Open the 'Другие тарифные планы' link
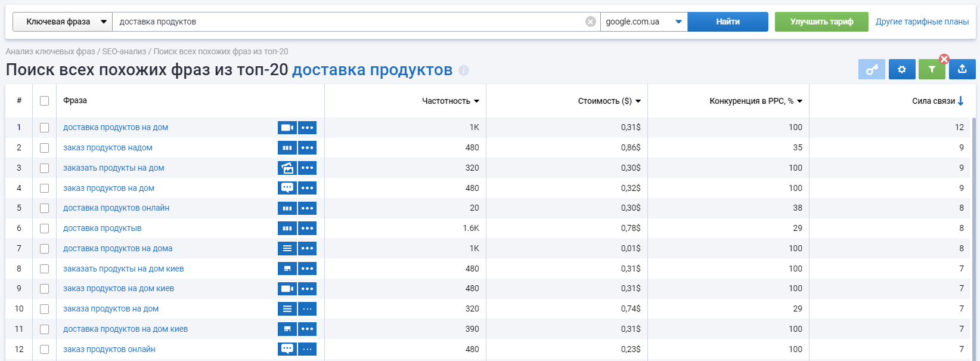 tap(922, 22)
